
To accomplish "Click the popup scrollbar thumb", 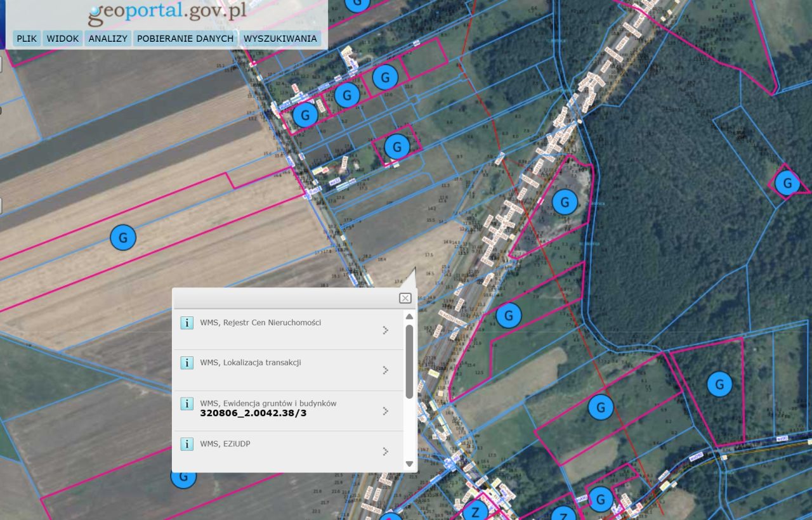I will point(409,361).
